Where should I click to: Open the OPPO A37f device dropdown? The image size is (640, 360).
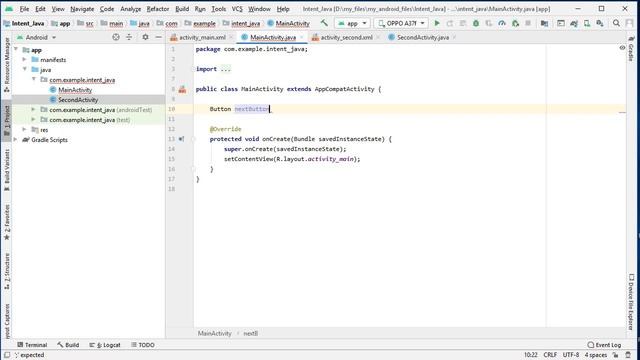[401, 23]
